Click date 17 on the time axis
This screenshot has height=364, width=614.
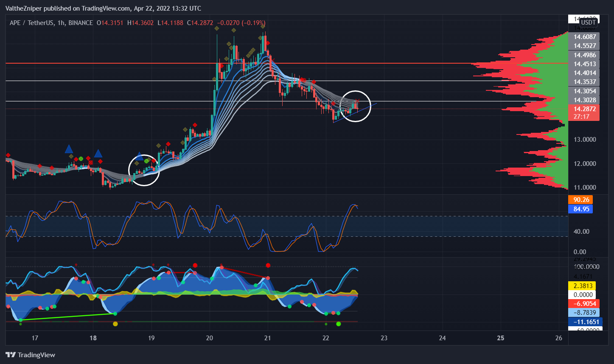coord(35,338)
